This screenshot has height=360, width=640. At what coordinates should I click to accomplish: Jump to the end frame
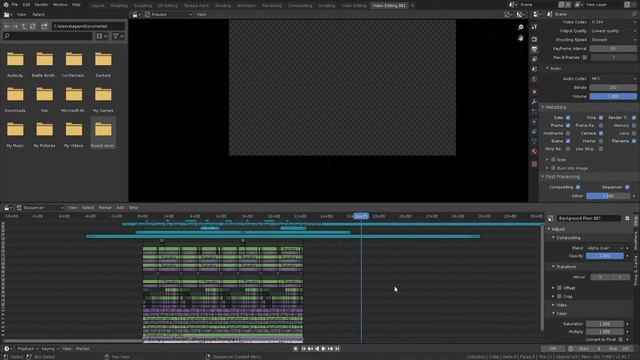(x=337, y=349)
